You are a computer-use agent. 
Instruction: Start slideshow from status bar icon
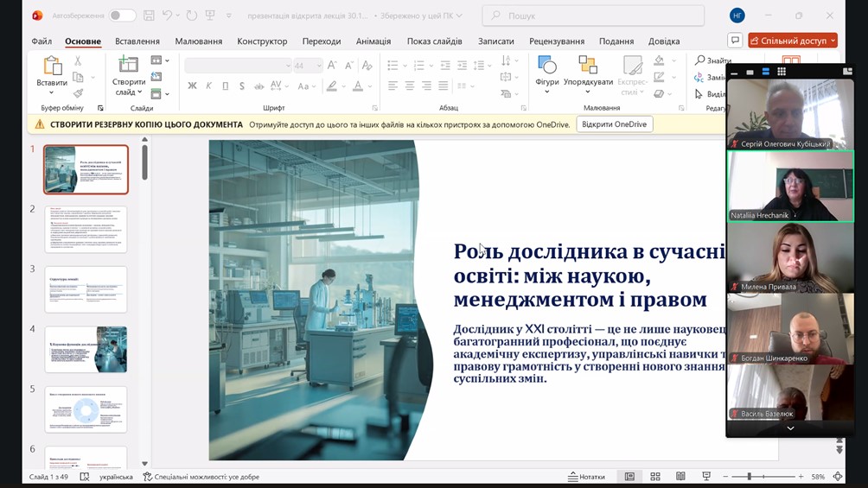click(706, 477)
